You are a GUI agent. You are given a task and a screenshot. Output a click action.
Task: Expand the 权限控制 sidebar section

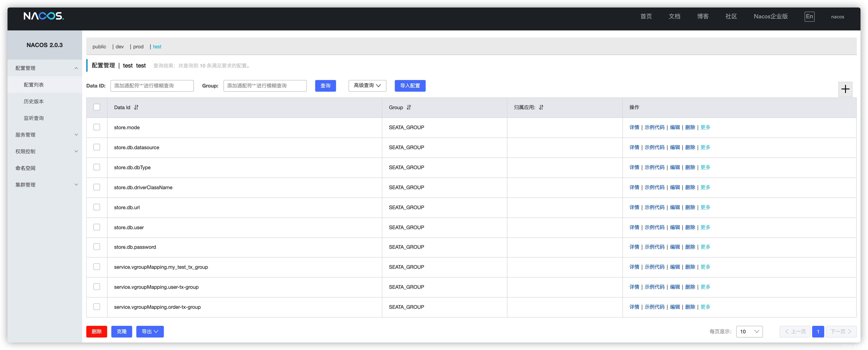45,151
